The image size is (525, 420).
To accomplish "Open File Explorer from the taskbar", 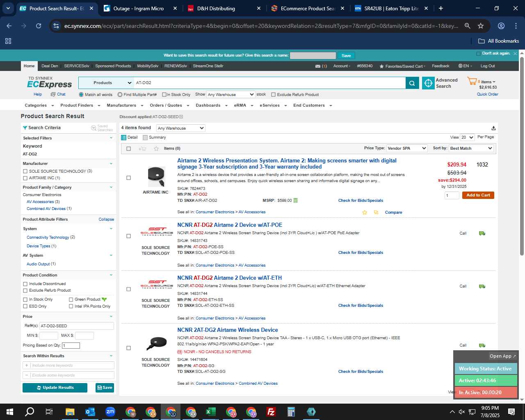I will (70, 412).
